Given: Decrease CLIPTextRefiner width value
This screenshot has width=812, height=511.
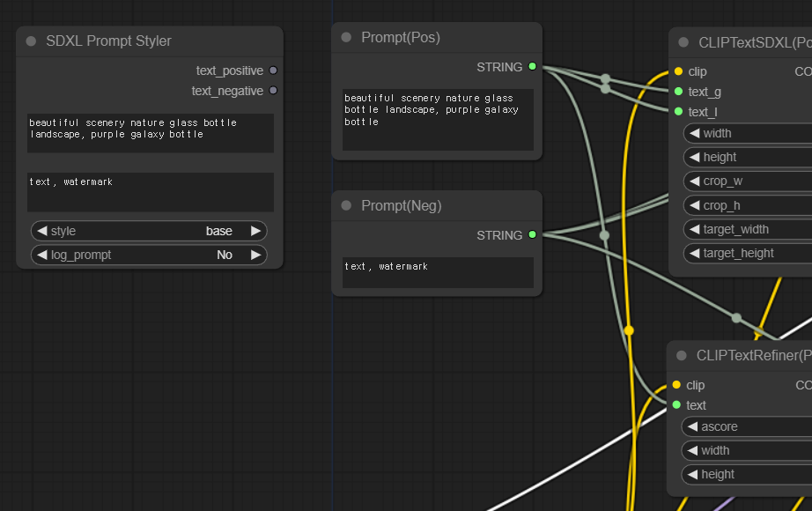Looking at the screenshot, I should coord(692,450).
